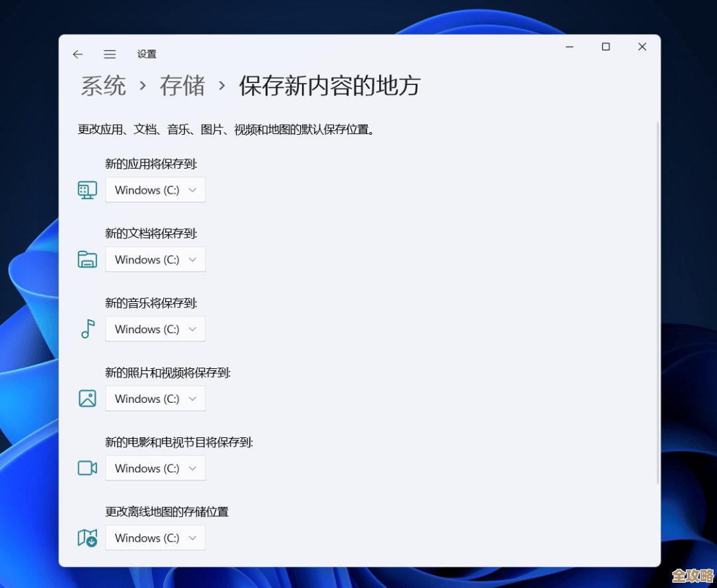This screenshot has width=717, height=588.
Task: Click the movies and TV camera icon
Action: click(87, 468)
